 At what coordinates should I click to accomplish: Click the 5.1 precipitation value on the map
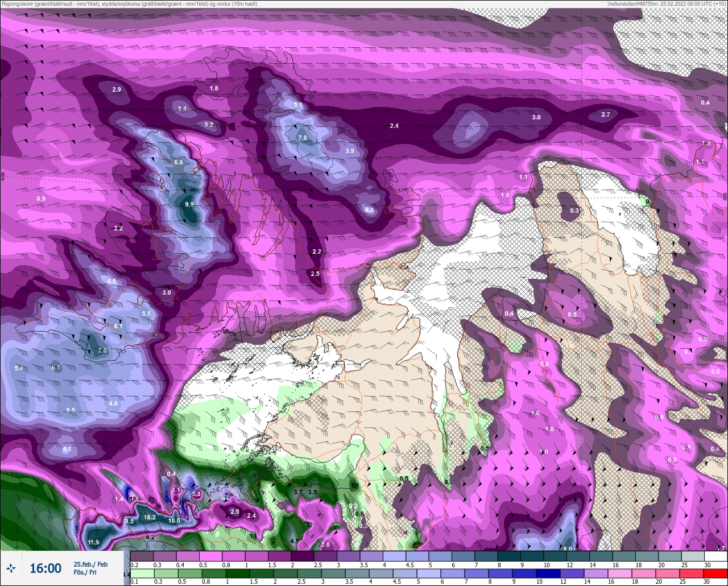[298, 105]
